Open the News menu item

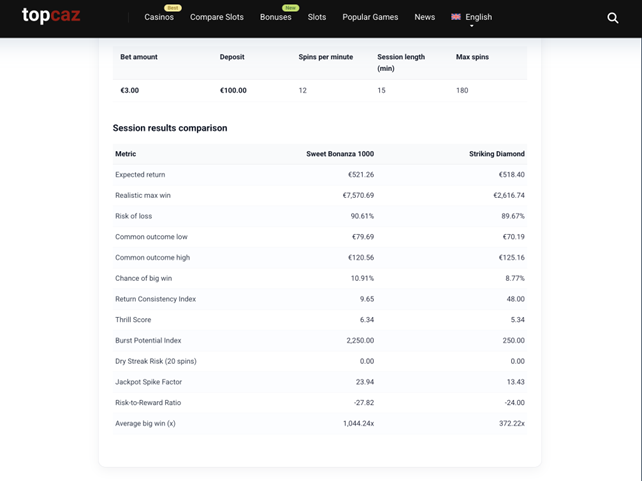(425, 17)
